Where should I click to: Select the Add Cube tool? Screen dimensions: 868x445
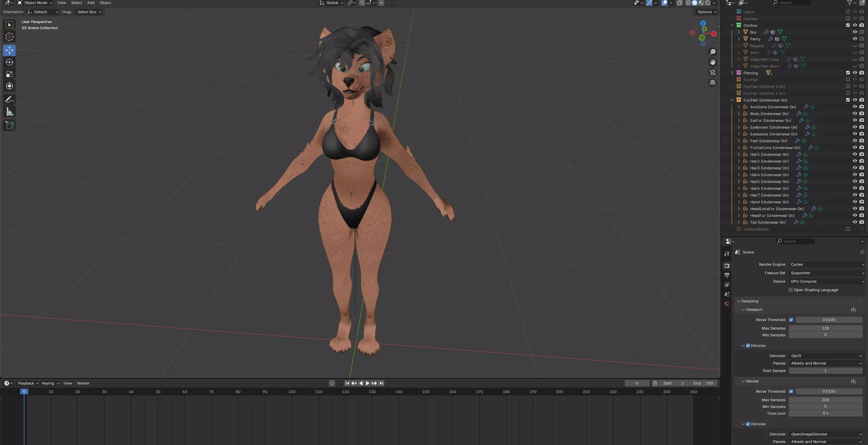coord(9,125)
